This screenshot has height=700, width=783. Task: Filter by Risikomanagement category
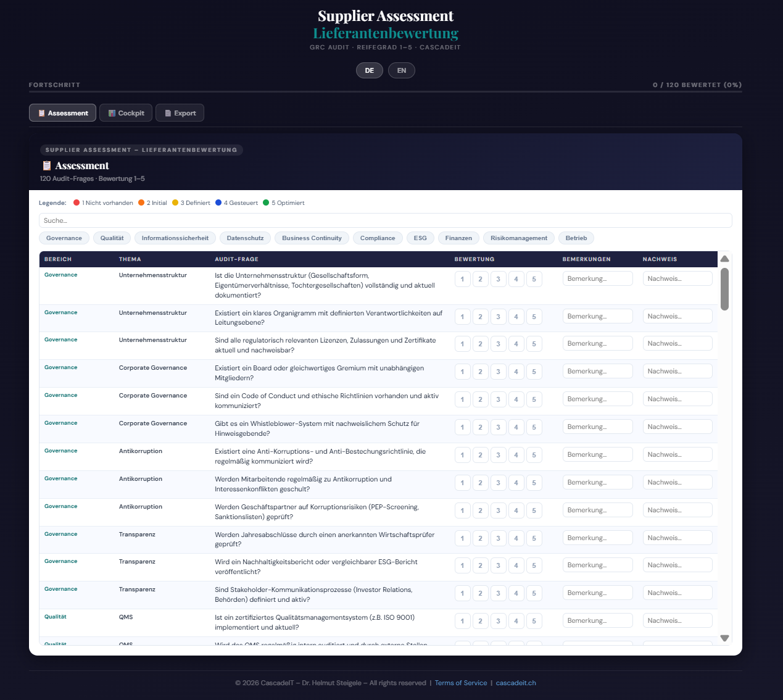(519, 238)
